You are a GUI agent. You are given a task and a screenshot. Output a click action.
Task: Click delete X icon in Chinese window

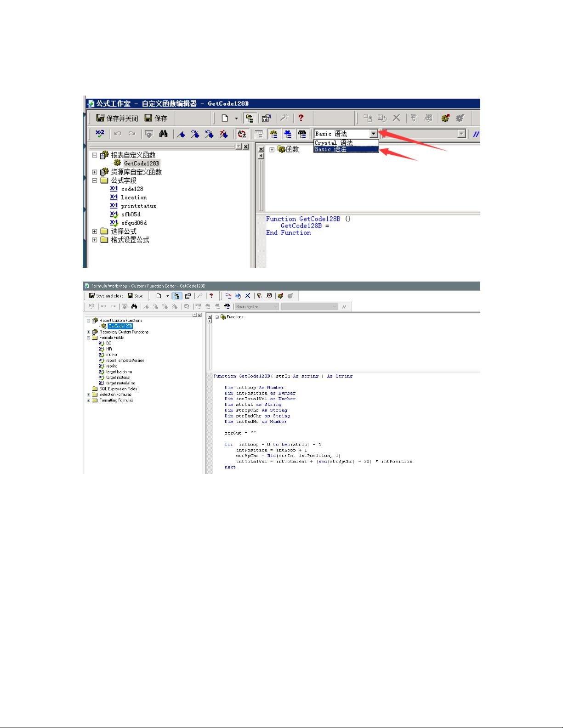[x=396, y=118]
